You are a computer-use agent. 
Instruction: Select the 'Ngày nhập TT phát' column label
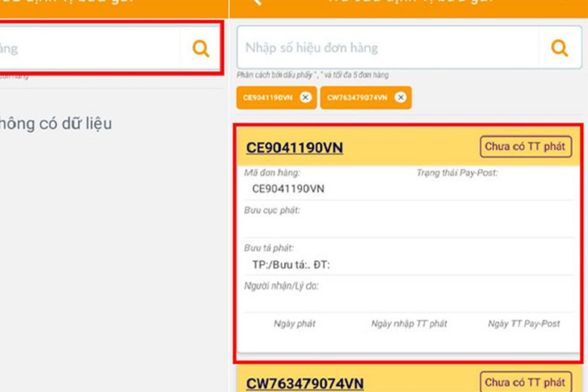point(409,324)
